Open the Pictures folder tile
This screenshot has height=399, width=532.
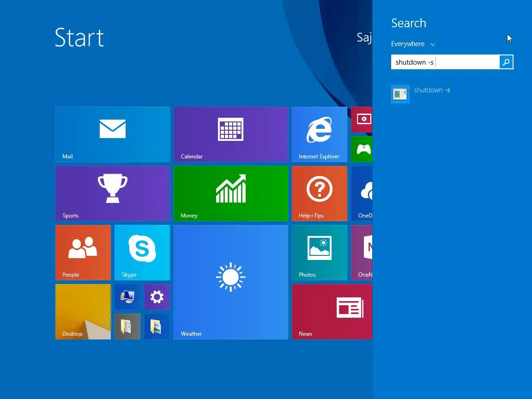[157, 326]
